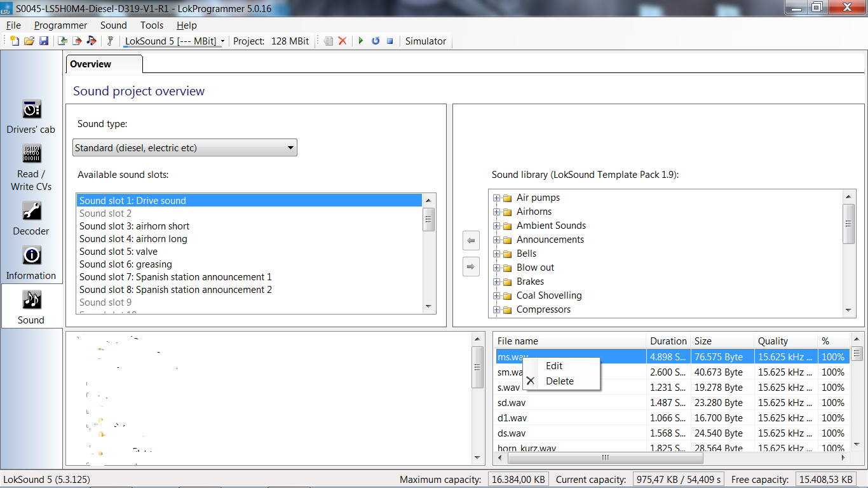Viewport: 868px width, 488px height.
Task: Open project via the folder icon
Action: pos(29,41)
